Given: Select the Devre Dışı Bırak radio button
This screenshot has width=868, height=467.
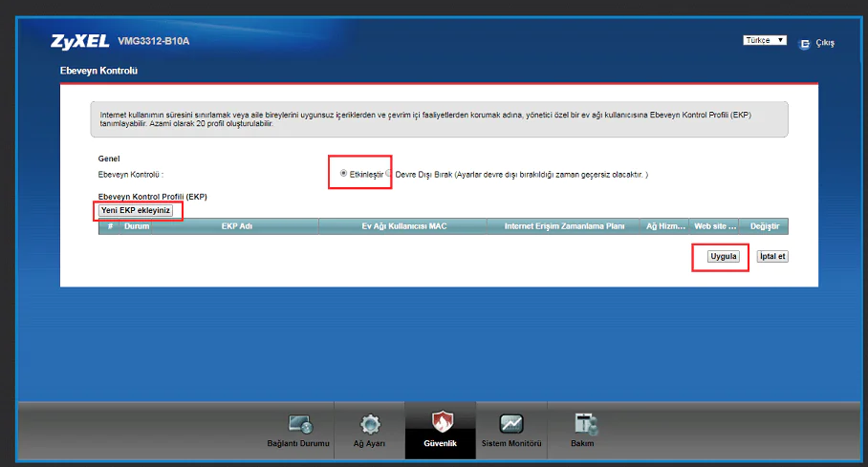Looking at the screenshot, I should coord(389,173).
